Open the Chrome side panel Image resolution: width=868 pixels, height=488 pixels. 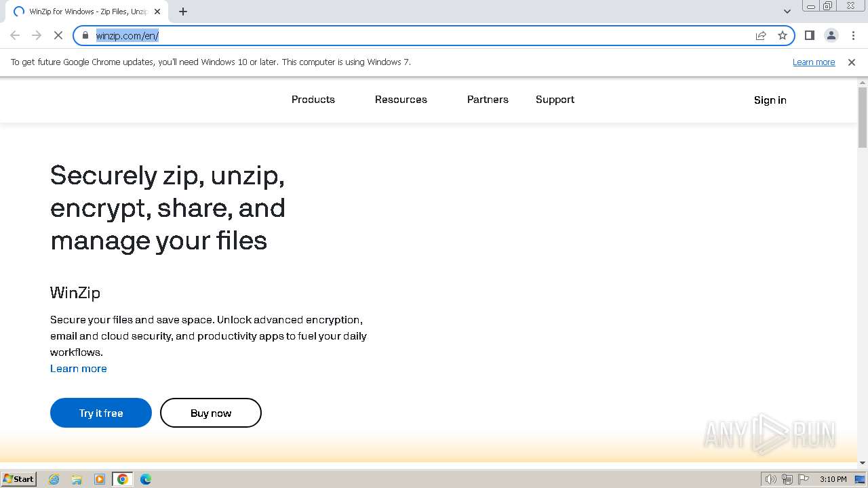click(x=809, y=35)
